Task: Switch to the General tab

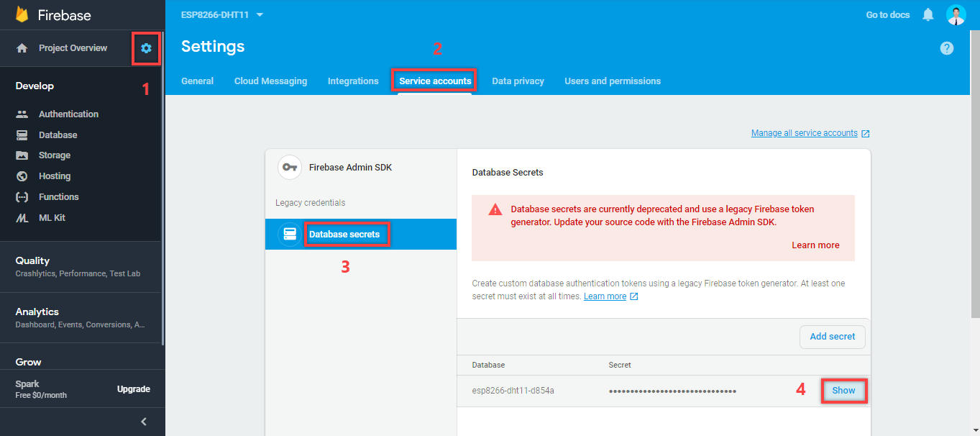Action: [197, 81]
